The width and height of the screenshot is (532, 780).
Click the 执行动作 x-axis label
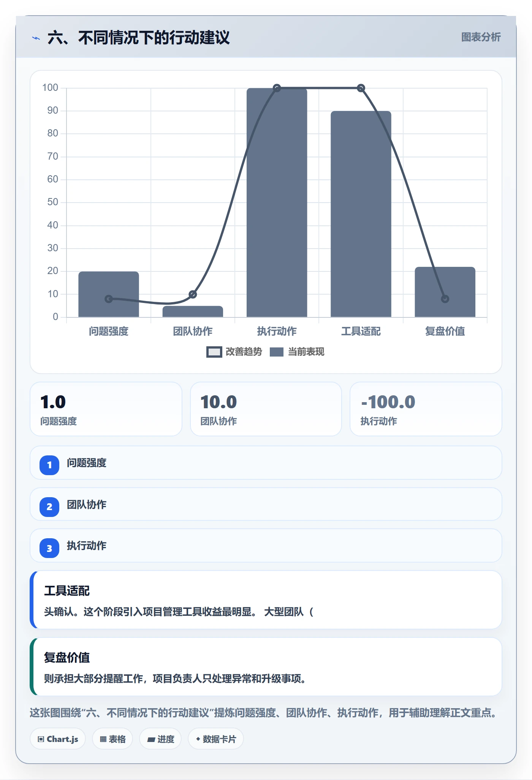277,331
